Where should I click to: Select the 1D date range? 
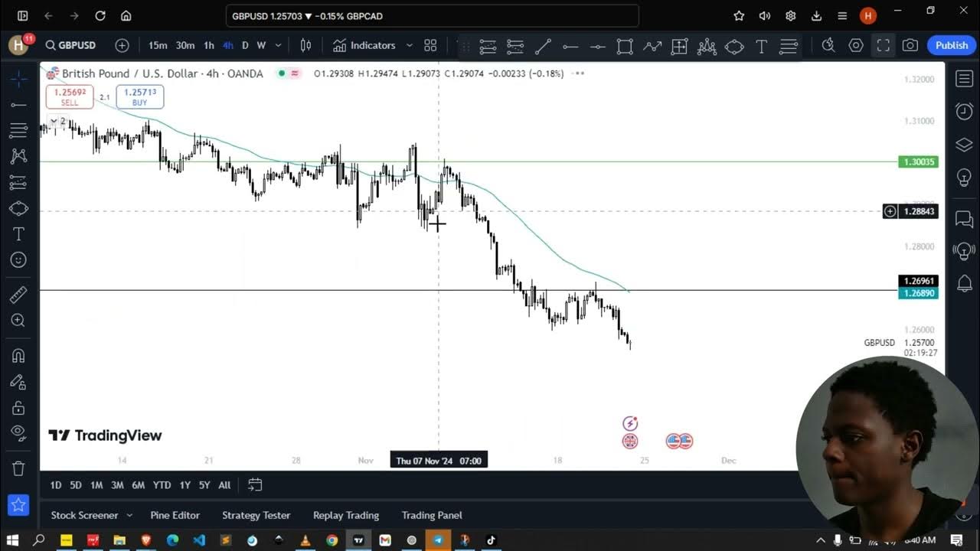(56, 485)
